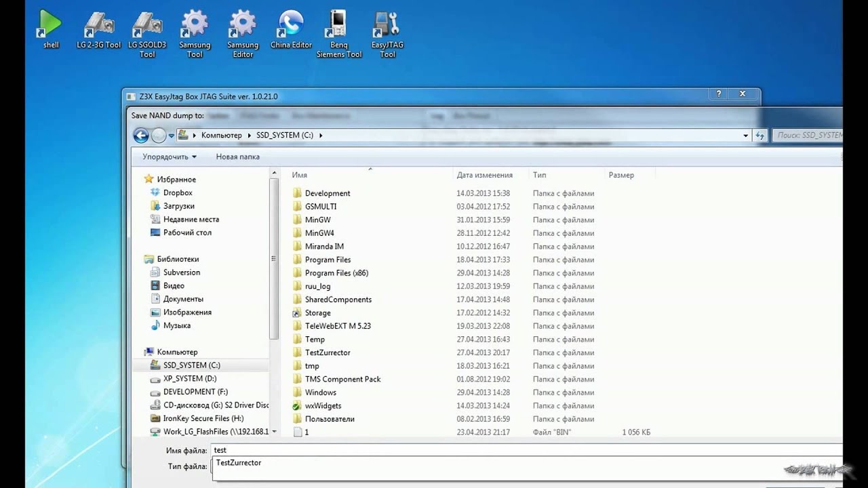Select the Windows folder
Viewport: 868px width, 488px height.
[x=320, y=392]
